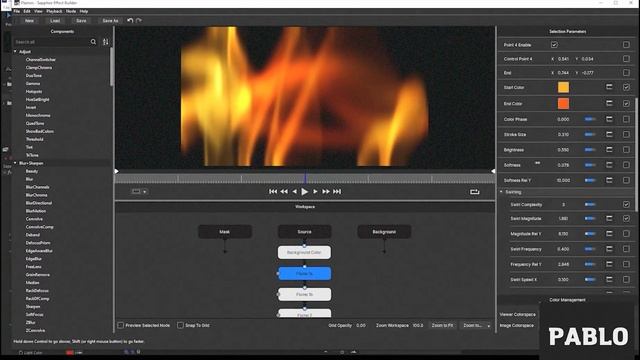640x360 pixels.
Task: Toggle the publish checkbox for Start Color
Action: [626, 87]
